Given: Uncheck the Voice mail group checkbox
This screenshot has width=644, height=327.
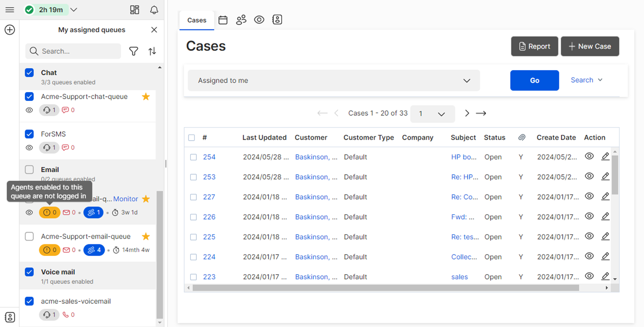Looking at the screenshot, I should coord(29,272).
